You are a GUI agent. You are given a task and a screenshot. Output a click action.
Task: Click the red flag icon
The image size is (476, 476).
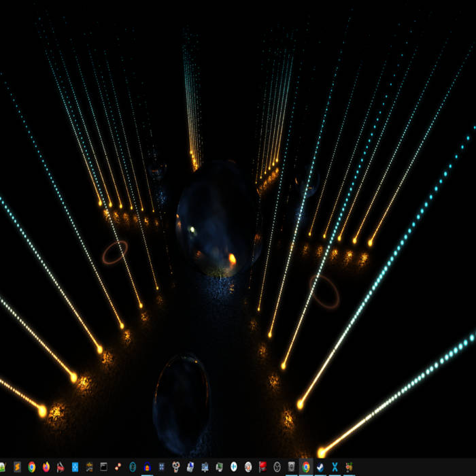click(x=262, y=467)
